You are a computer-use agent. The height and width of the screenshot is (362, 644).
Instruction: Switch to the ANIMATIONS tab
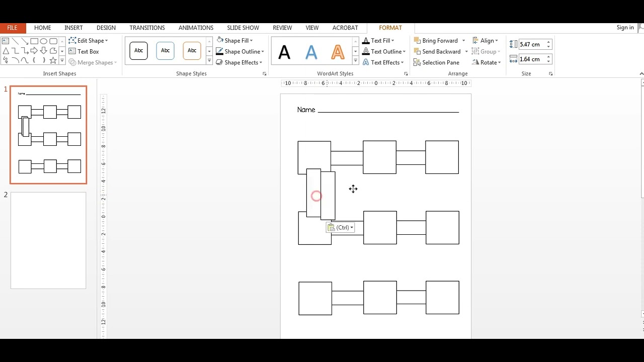pyautogui.click(x=196, y=28)
